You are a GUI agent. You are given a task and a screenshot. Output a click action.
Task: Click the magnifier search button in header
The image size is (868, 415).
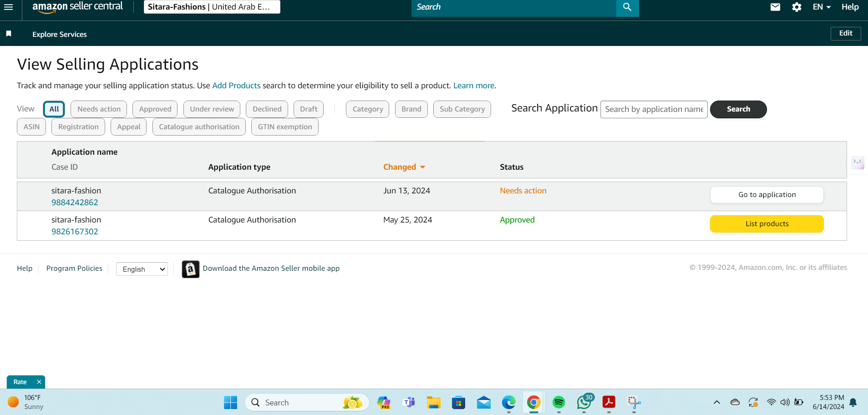[627, 7]
